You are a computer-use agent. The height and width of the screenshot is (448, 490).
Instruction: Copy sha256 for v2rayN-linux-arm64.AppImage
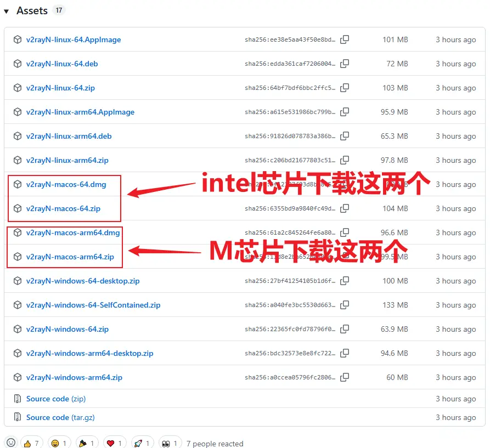[345, 112]
